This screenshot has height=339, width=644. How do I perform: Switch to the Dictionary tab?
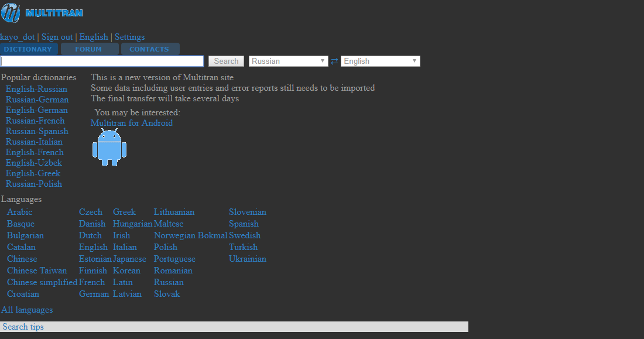28,49
